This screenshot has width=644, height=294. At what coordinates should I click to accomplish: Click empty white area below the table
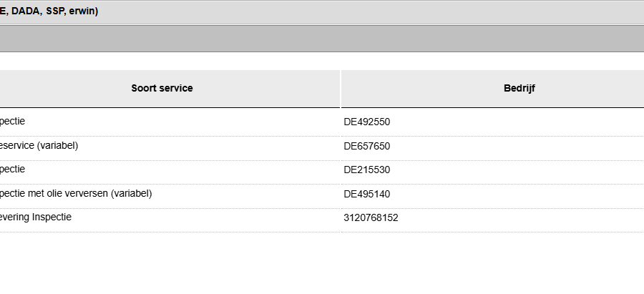322,265
